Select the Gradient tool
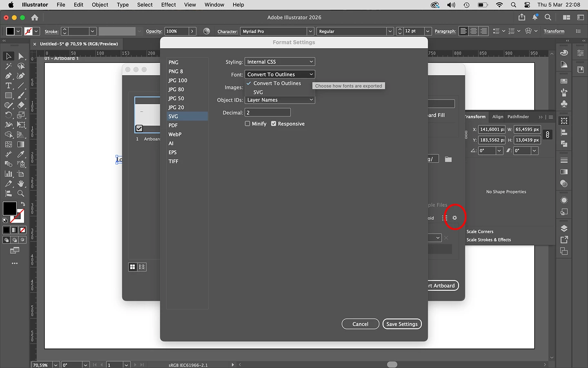The width and height of the screenshot is (588, 368). pos(21,144)
